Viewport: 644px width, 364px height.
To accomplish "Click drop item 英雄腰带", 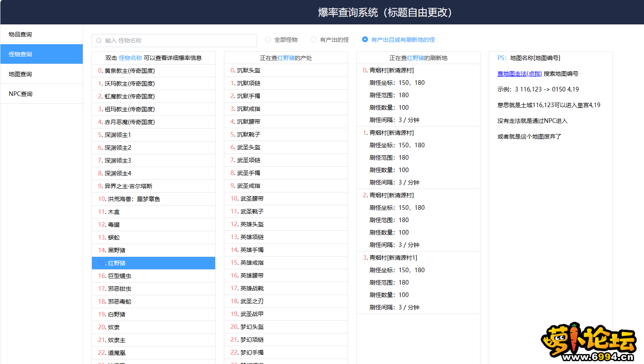I will click(x=286, y=275).
